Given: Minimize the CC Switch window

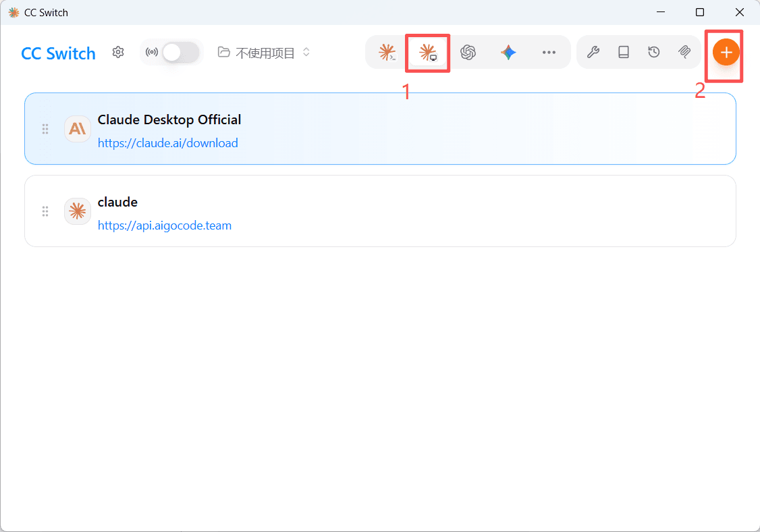Looking at the screenshot, I should [661, 12].
